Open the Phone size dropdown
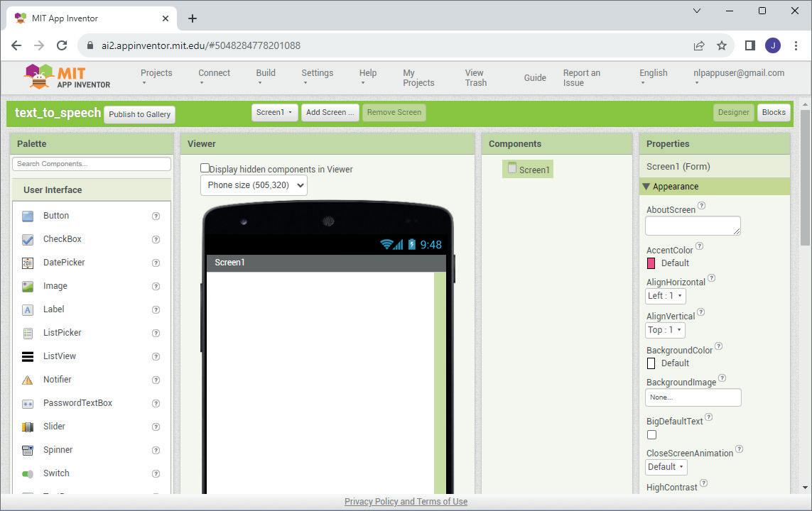 click(x=254, y=185)
